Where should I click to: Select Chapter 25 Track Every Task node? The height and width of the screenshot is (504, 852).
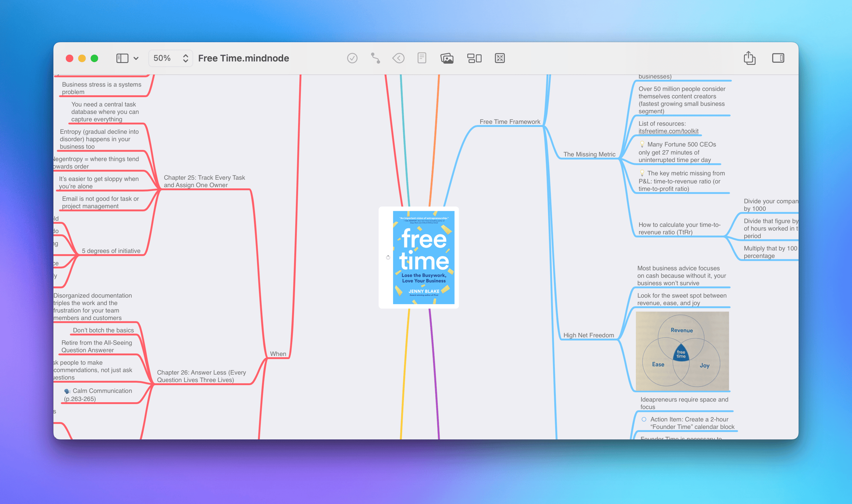pyautogui.click(x=204, y=181)
